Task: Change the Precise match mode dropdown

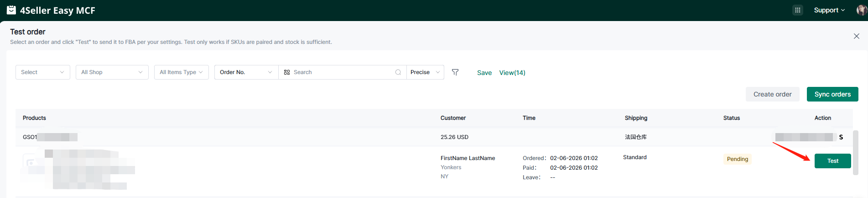Action: [425, 72]
